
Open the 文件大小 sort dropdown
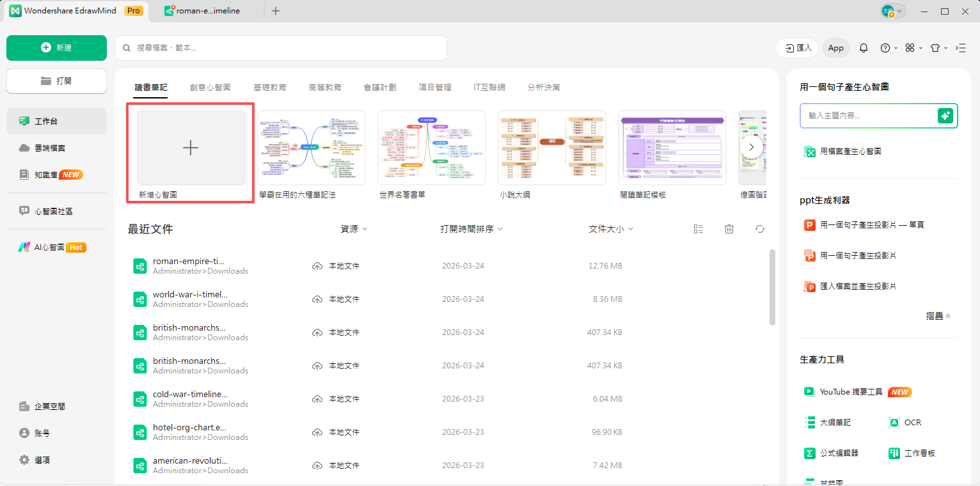click(610, 228)
